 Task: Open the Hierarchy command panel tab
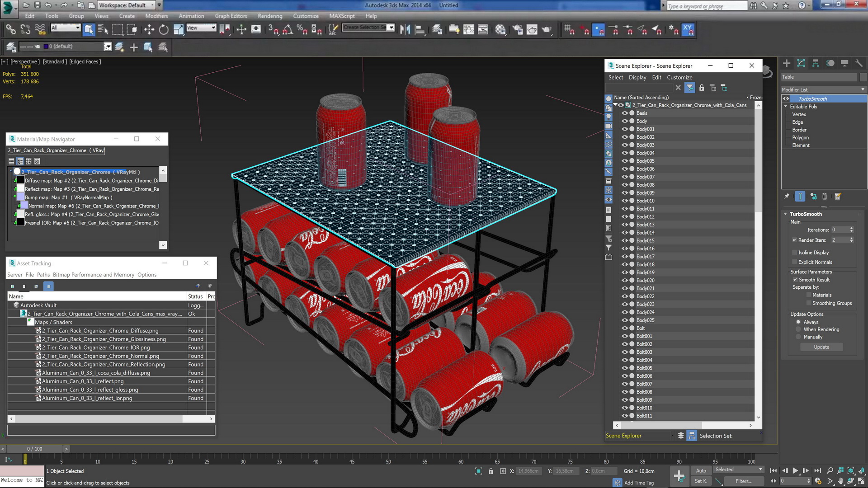816,63
